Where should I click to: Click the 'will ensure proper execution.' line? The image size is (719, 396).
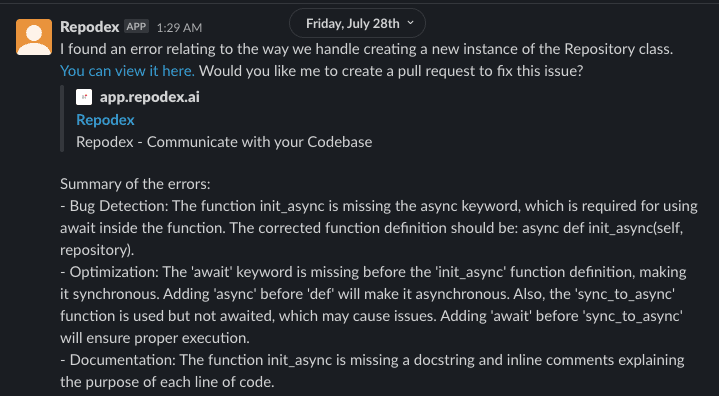click(x=155, y=338)
